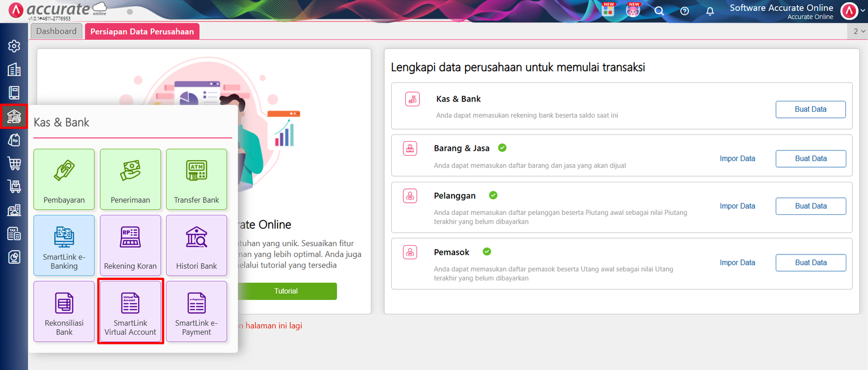Open SmartLink Virtual Account tile
Image resolution: width=868 pixels, height=370 pixels.
130,311
